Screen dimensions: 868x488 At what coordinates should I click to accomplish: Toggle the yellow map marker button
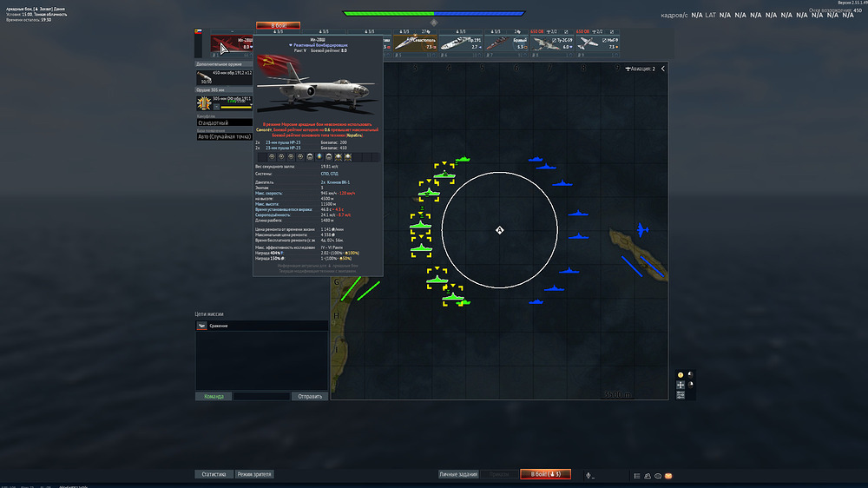[x=681, y=374]
